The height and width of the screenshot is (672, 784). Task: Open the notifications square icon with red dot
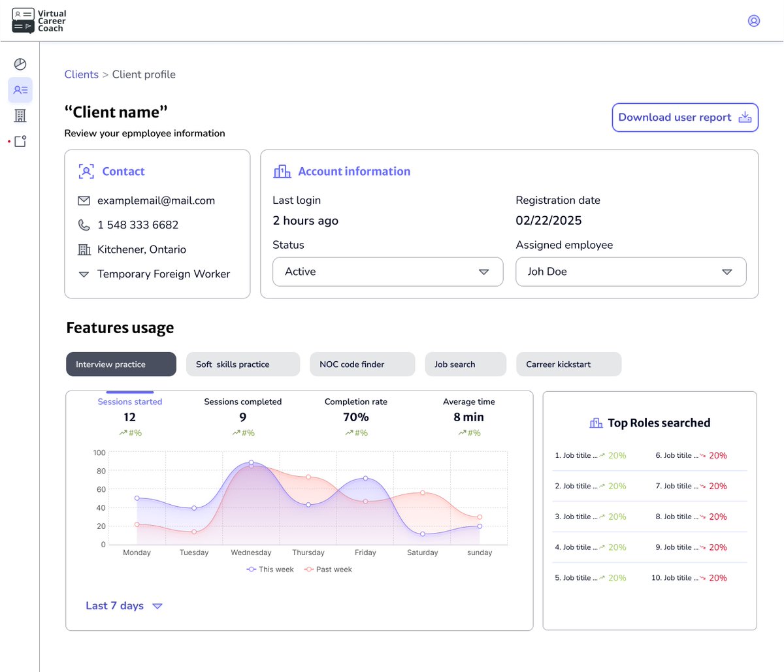pyautogui.click(x=20, y=141)
